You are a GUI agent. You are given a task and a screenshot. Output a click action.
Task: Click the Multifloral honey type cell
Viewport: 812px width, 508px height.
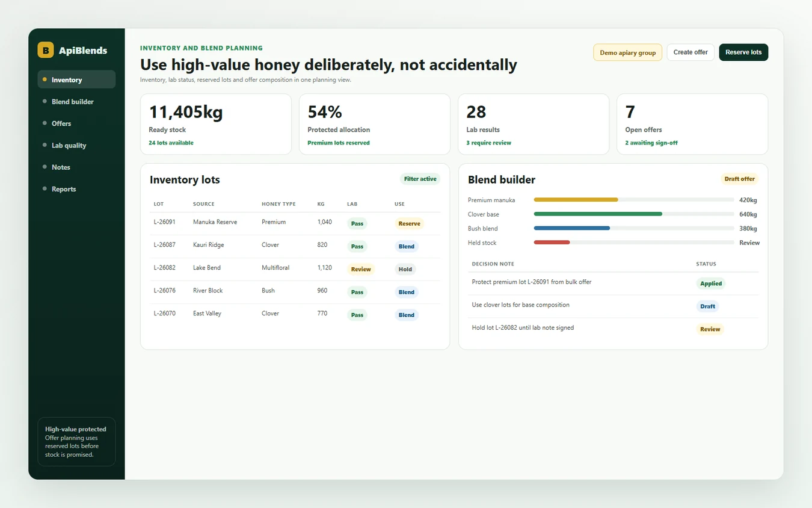click(x=276, y=268)
